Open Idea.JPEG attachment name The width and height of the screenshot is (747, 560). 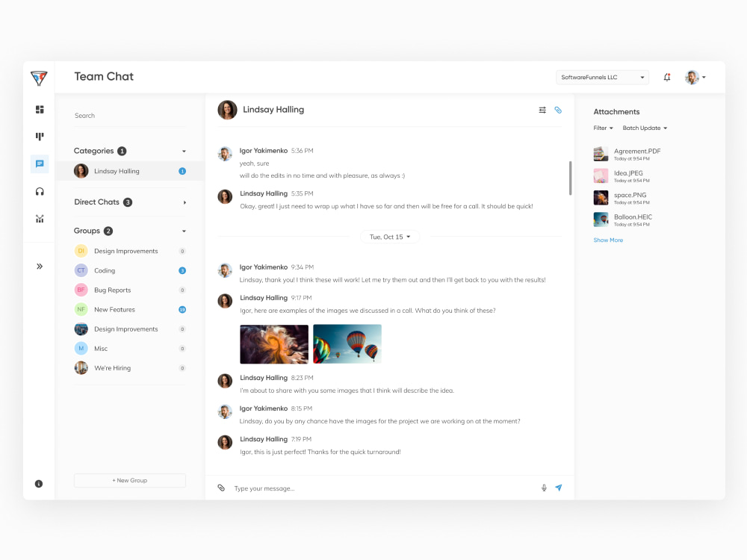point(628,173)
